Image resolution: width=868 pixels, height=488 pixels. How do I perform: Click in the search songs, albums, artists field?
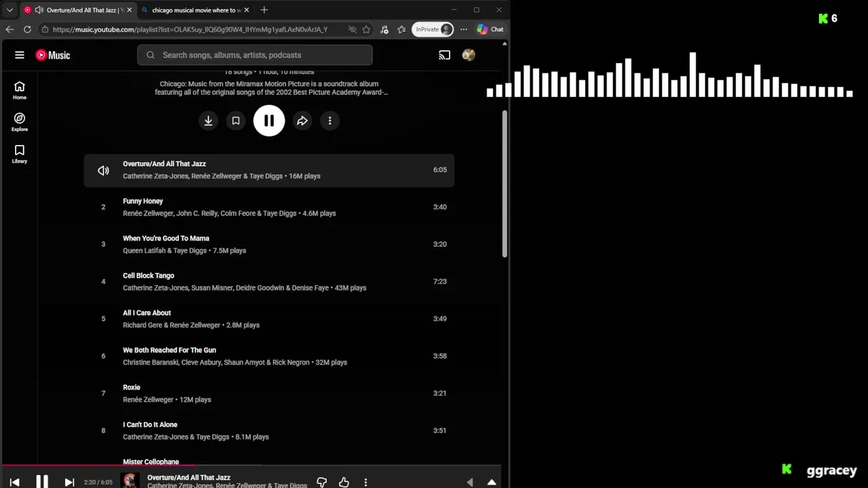(255, 55)
